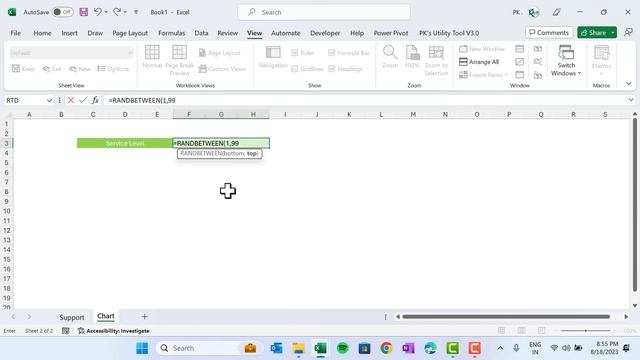Expand the formula bar
Image resolution: width=640 pixels, height=360 pixels.
pyautogui.click(x=631, y=100)
